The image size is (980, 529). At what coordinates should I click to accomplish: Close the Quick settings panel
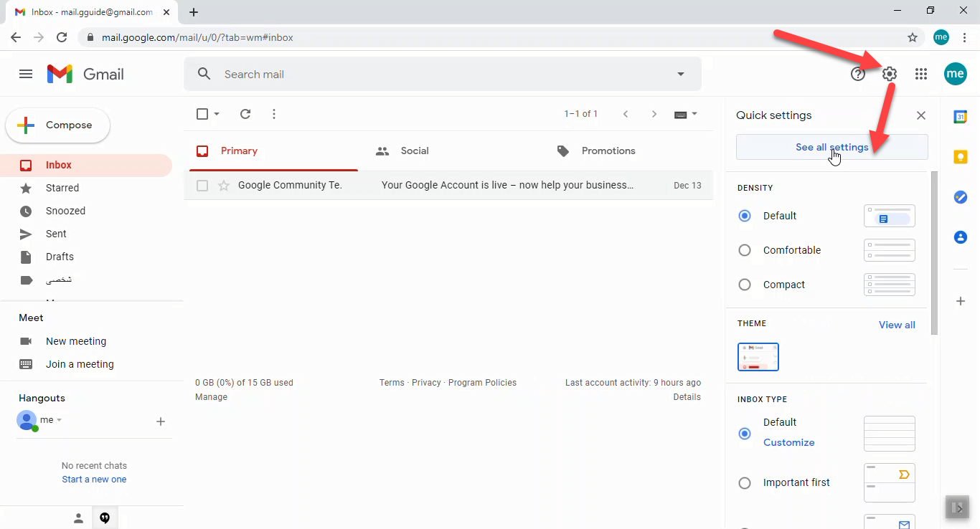(921, 115)
